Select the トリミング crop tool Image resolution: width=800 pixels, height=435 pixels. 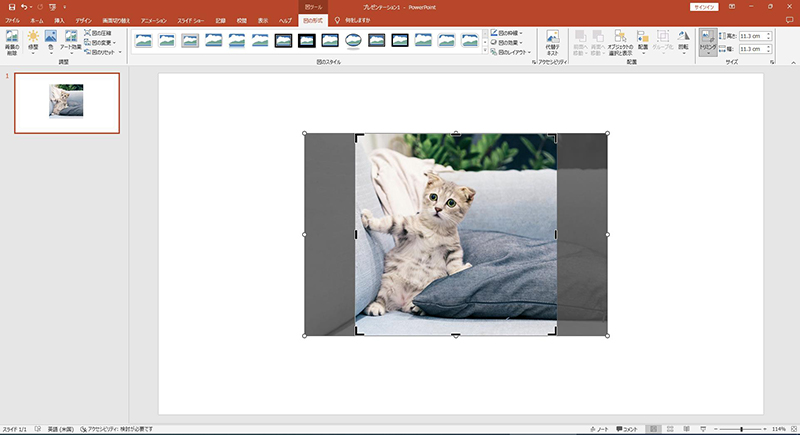(x=707, y=42)
